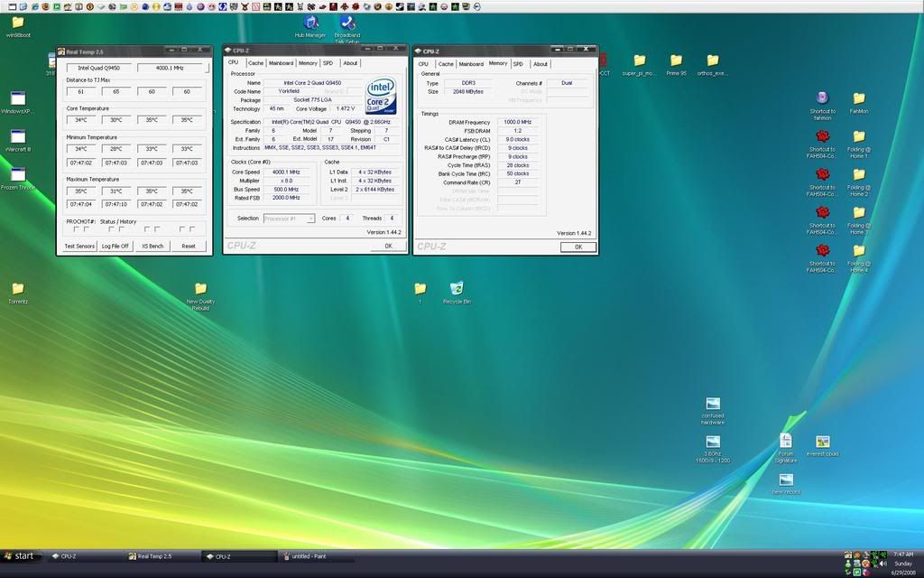Viewport: 924px width, 578px height.
Task: Select the Frozen Throne desktop icon
Action: pyautogui.click(x=18, y=179)
